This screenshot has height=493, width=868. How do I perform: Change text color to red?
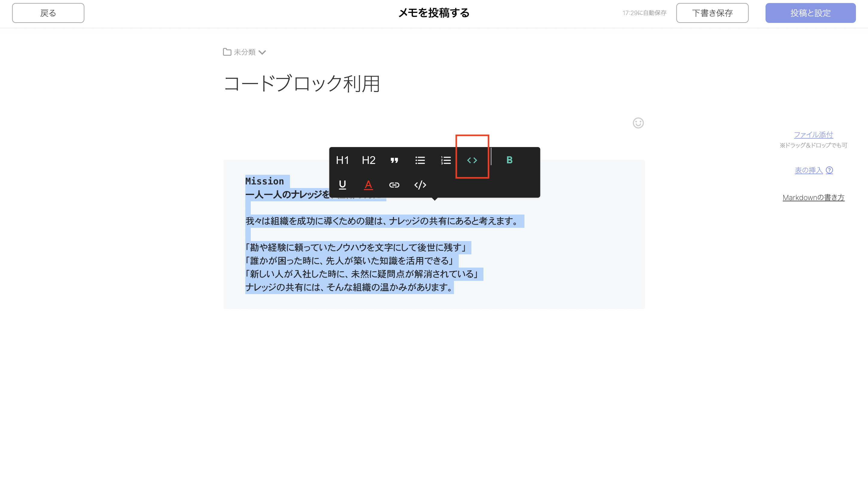pos(368,185)
